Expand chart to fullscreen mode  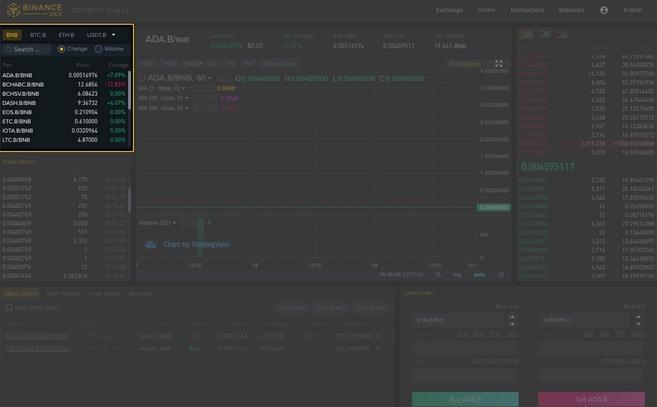[499, 64]
